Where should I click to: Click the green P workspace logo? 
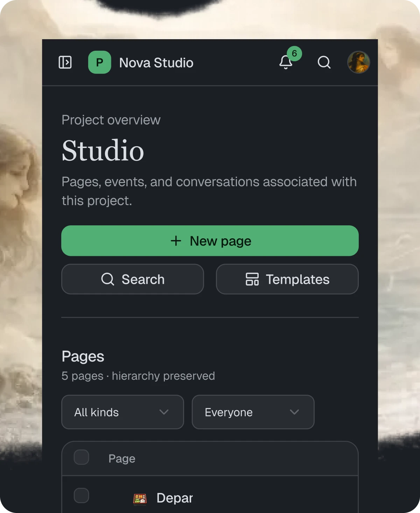pyautogui.click(x=100, y=62)
